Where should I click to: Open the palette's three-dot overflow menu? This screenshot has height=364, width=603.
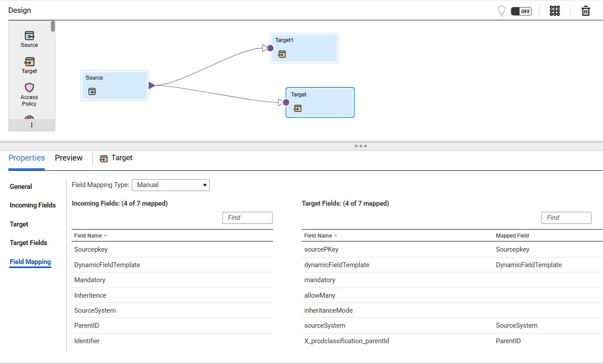pyautogui.click(x=31, y=125)
